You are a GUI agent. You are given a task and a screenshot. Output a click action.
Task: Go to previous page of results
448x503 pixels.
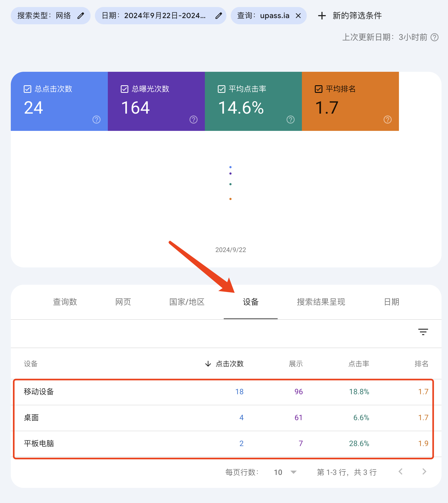point(401,472)
